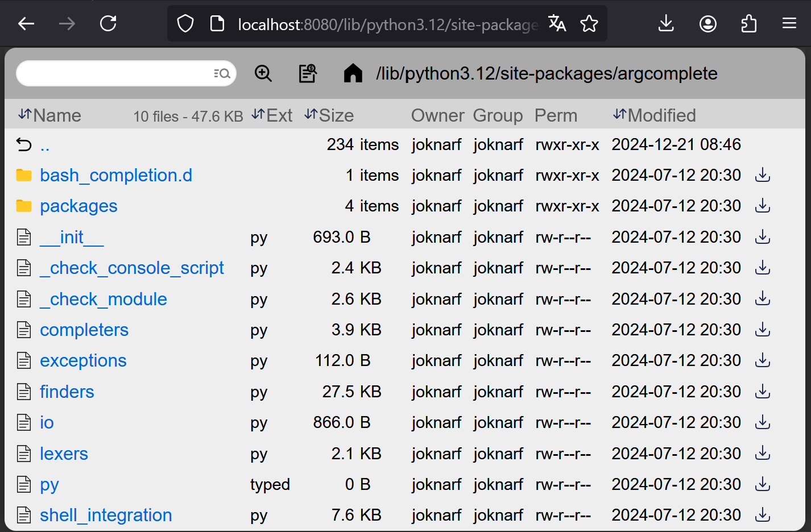Click the Owner column header
The height and width of the screenshot is (532, 811).
click(x=438, y=115)
